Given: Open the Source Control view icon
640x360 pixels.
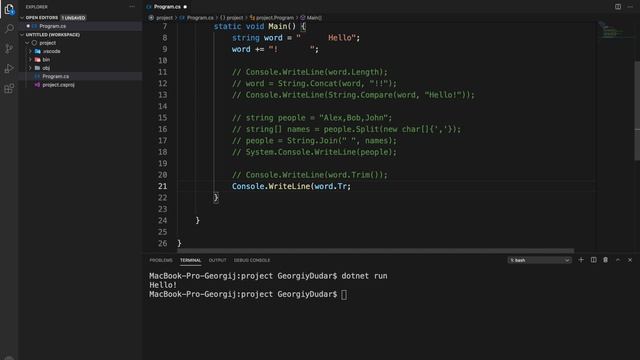Looking at the screenshot, I should click(x=9, y=49).
